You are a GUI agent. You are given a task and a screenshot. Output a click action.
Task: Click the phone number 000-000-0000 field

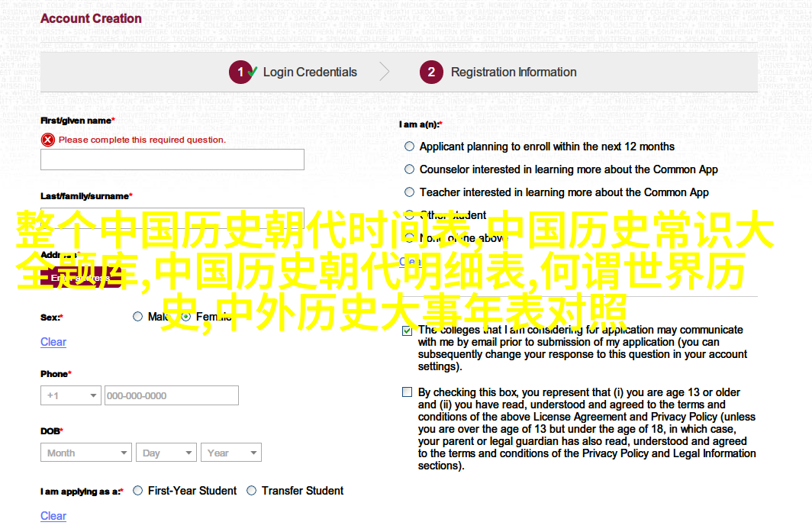point(172,395)
